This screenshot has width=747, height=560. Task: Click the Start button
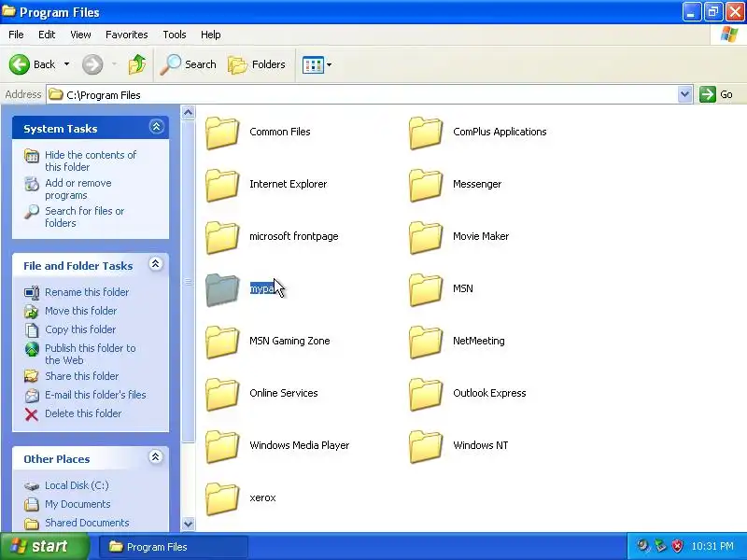click(x=45, y=546)
